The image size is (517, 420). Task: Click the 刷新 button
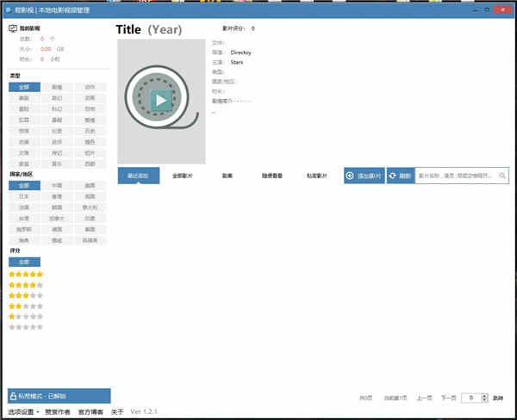pyautogui.click(x=401, y=176)
